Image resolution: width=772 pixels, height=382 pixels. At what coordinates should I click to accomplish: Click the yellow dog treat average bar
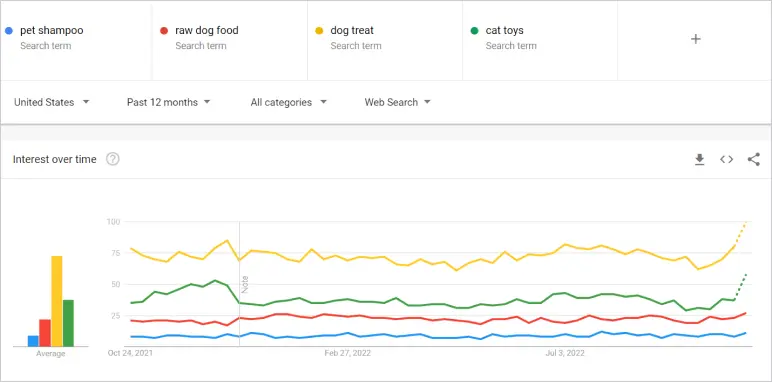[57, 301]
